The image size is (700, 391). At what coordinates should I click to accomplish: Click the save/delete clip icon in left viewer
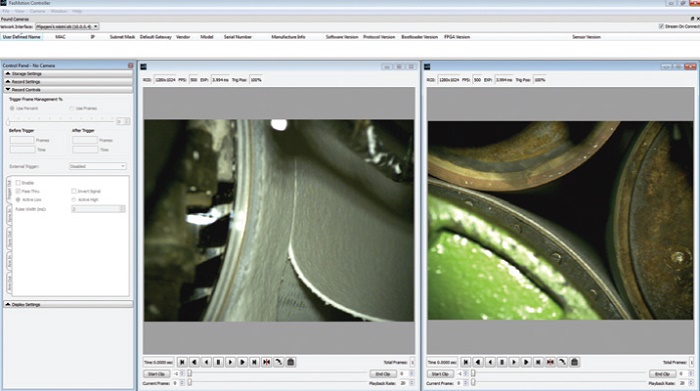click(291, 362)
